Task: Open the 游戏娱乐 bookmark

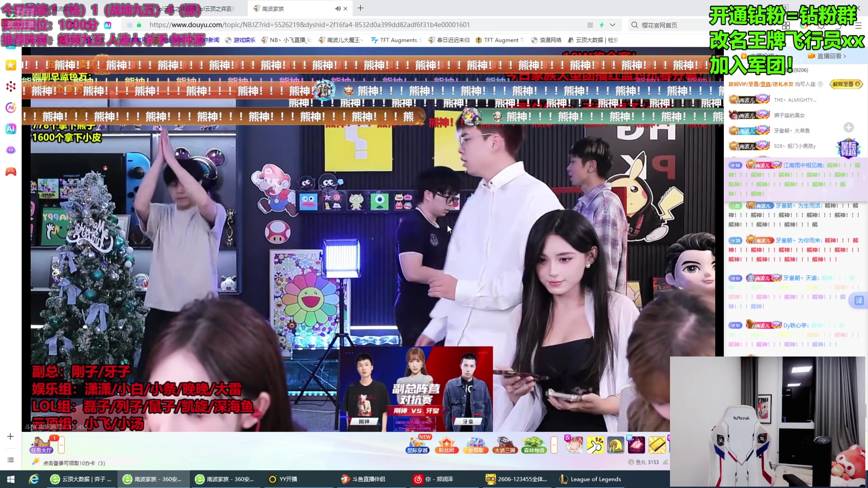Action: coord(240,40)
